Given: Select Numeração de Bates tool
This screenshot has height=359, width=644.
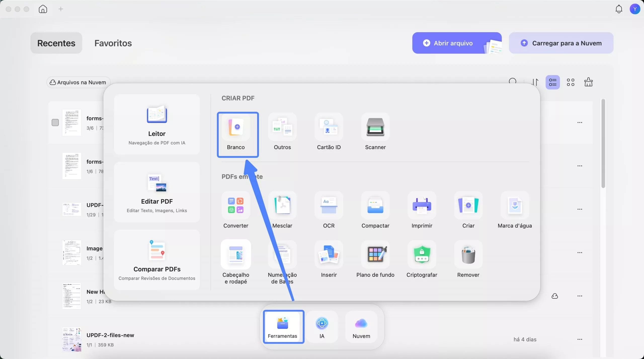Looking at the screenshot, I should click(282, 262).
